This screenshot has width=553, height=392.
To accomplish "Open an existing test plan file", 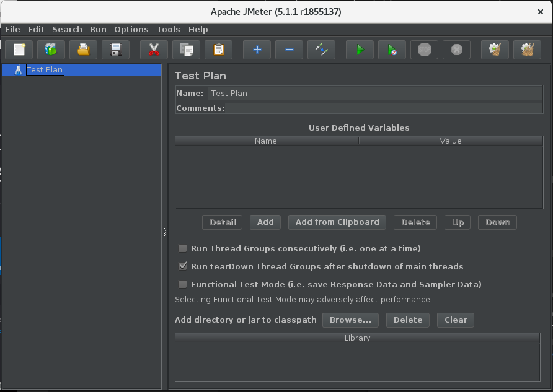I will pyautogui.click(x=83, y=50).
